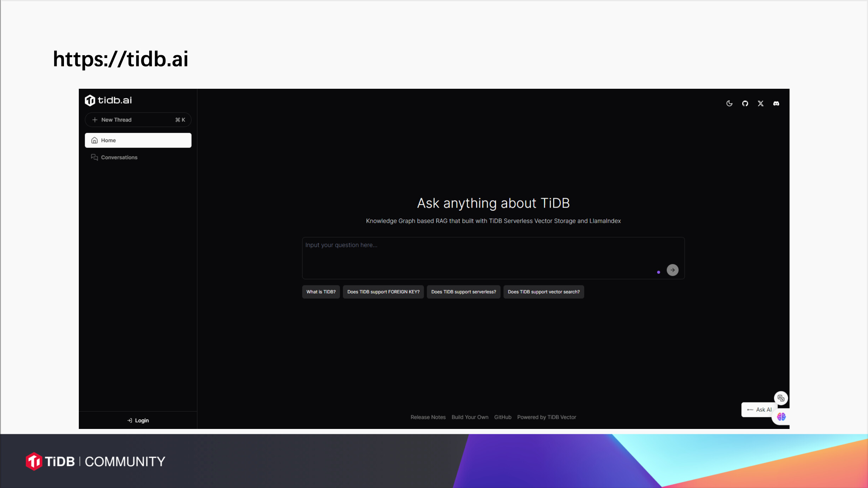Choose "What is TiDB?" suggestion
The height and width of the screenshot is (488, 868).
pos(321,292)
